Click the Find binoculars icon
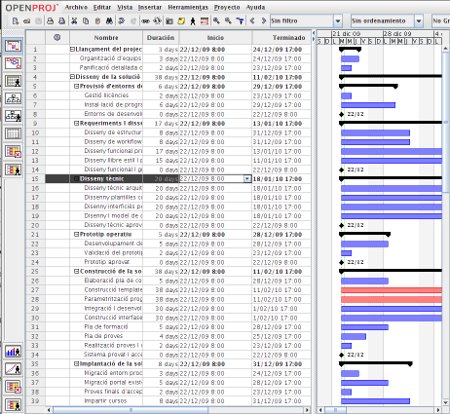The width and height of the screenshot is (450, 414). coord(109,21)
